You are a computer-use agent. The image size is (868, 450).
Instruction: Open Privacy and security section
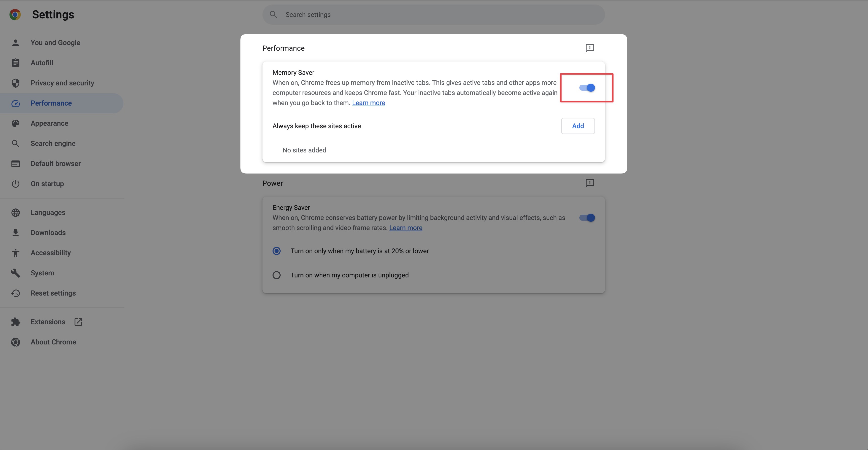point(62,83)
